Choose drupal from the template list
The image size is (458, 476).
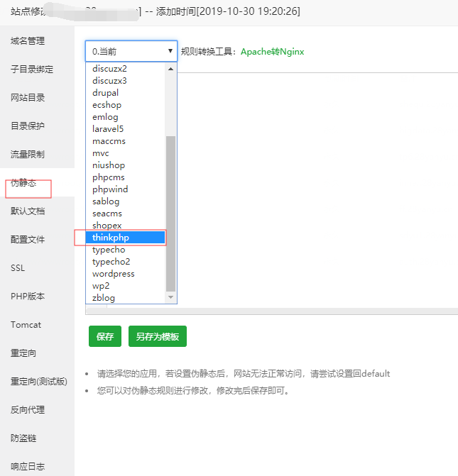(x=125, y=93)
